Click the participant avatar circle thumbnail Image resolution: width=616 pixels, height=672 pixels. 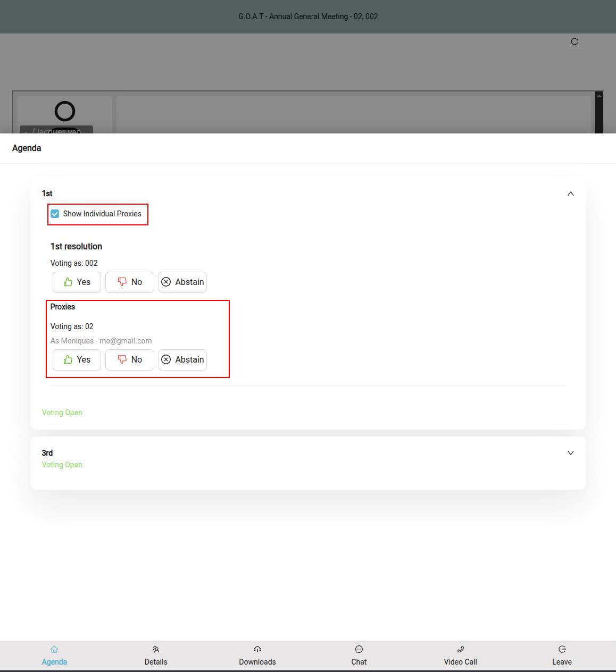click(x=65, y=111)
